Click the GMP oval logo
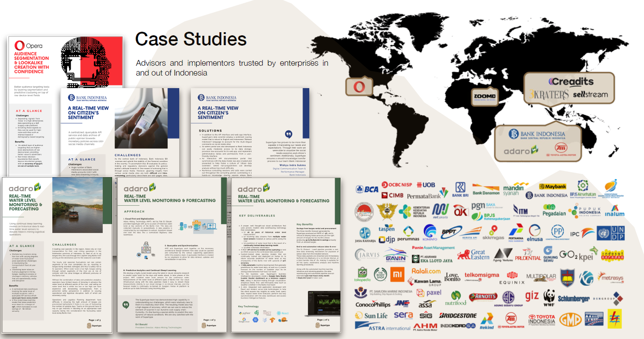The height and width of the screenshot is (339, 644). (571, 319)
